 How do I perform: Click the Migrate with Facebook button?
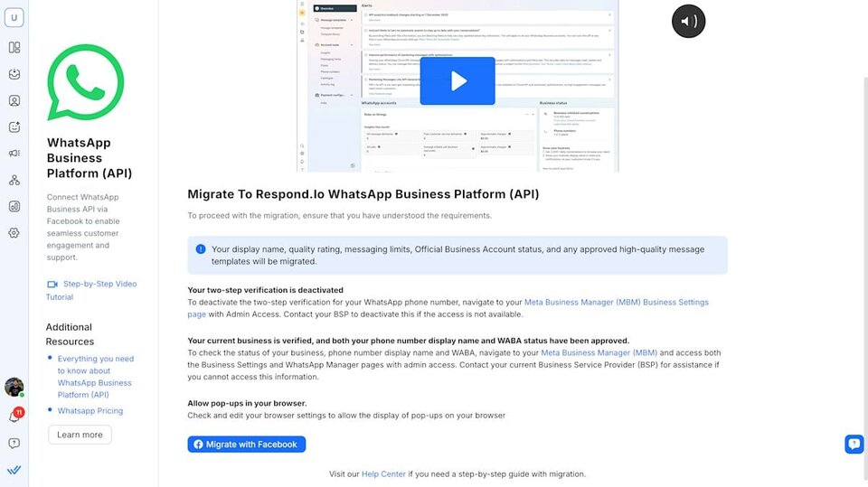point(246,445)
